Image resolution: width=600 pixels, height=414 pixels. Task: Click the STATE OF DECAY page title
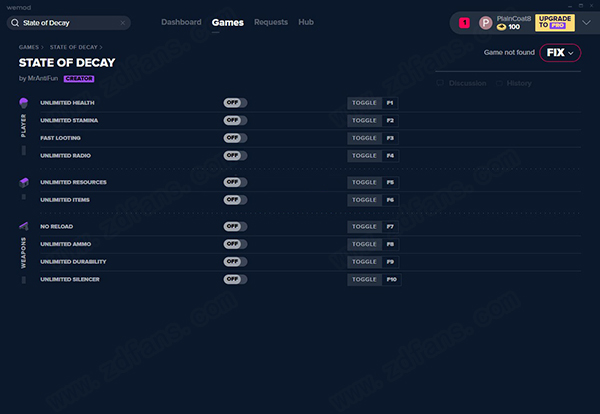click(x=67, y=63)
